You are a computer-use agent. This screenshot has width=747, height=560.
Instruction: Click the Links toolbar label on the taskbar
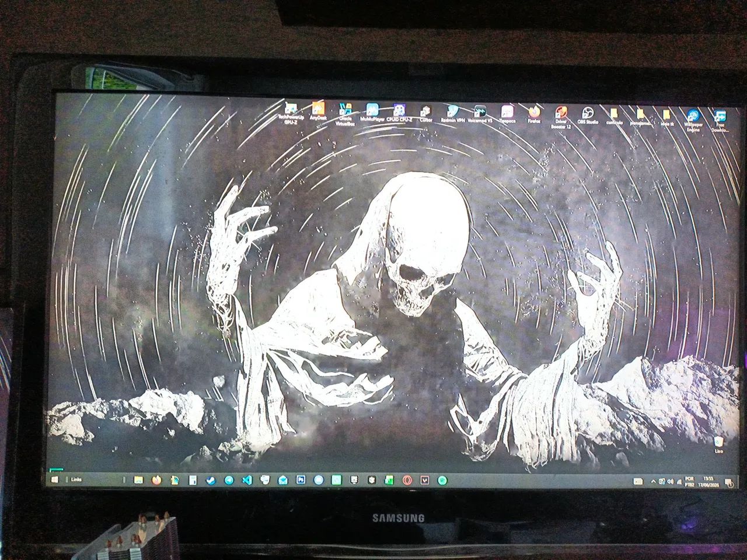point(76,479)
